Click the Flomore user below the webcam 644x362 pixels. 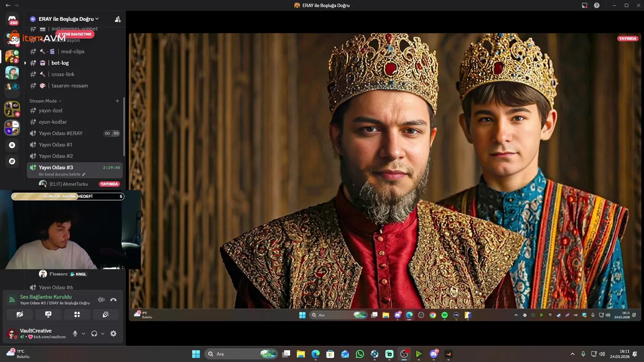[63, 274]
